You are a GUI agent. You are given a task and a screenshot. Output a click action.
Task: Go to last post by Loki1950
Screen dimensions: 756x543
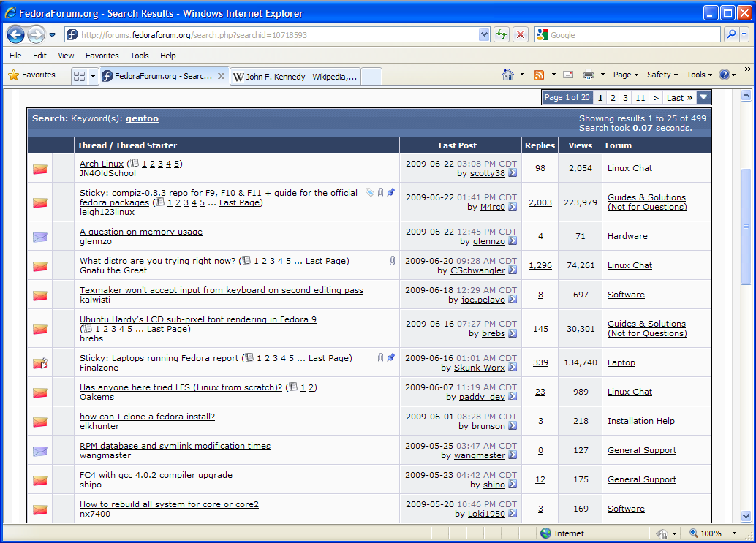click(513, 514)
